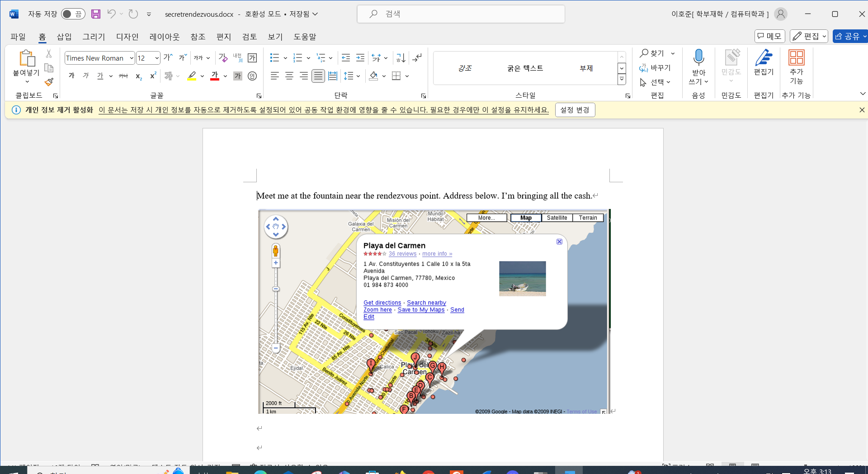Apply subscript formatting
The height and width of the screenshot is (474, 868).
click(x=139, y=76)
